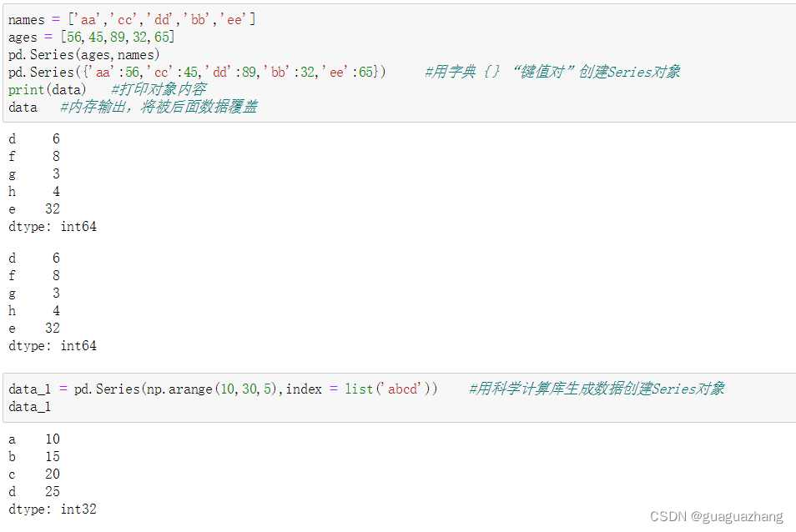The width and height of the screenshot is (796, 532).
Task: Click the comment "#打印对象内容"
Action: [x=159, y=90]
